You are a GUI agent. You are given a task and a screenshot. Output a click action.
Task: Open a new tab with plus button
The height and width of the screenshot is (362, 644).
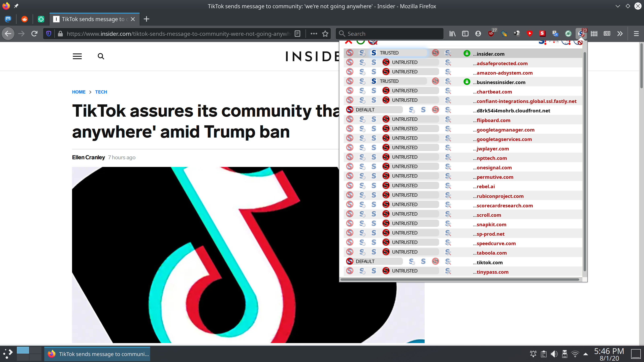coord(147,19)
